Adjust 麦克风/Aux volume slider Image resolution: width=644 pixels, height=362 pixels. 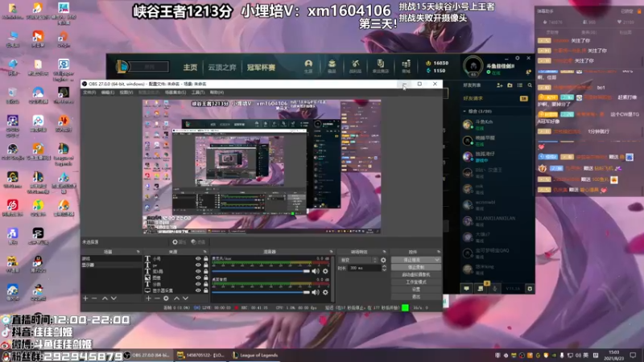tap(261, 271)
